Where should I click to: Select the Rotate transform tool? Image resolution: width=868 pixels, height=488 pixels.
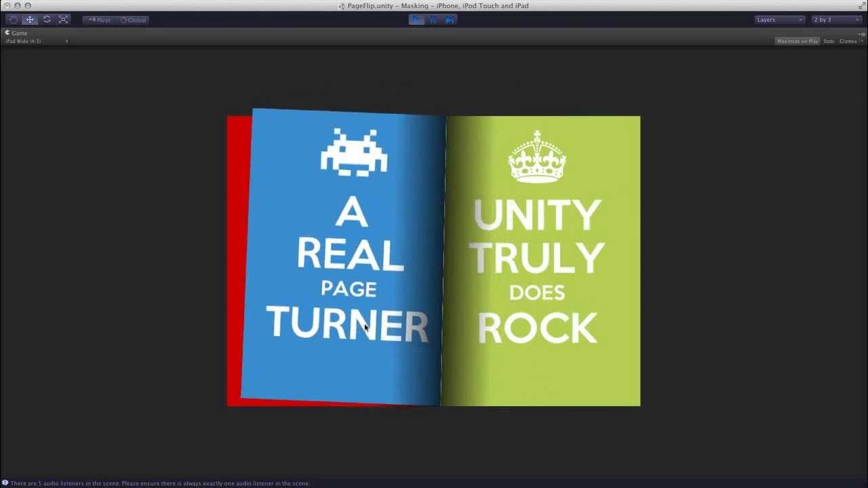47,20
